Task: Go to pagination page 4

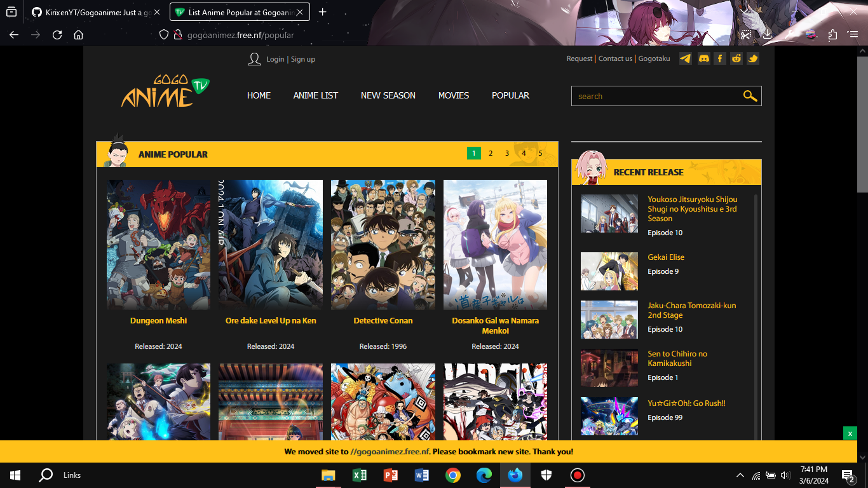Action: click(524, 153)
